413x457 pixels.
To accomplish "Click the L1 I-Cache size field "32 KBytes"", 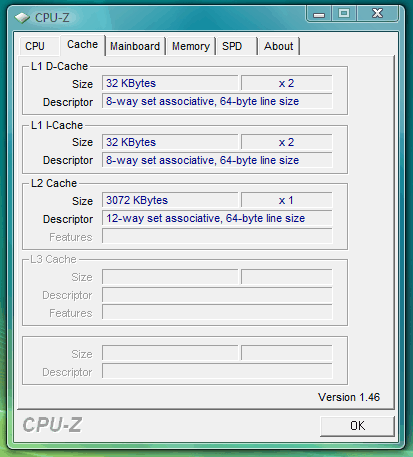I will 170,142.
